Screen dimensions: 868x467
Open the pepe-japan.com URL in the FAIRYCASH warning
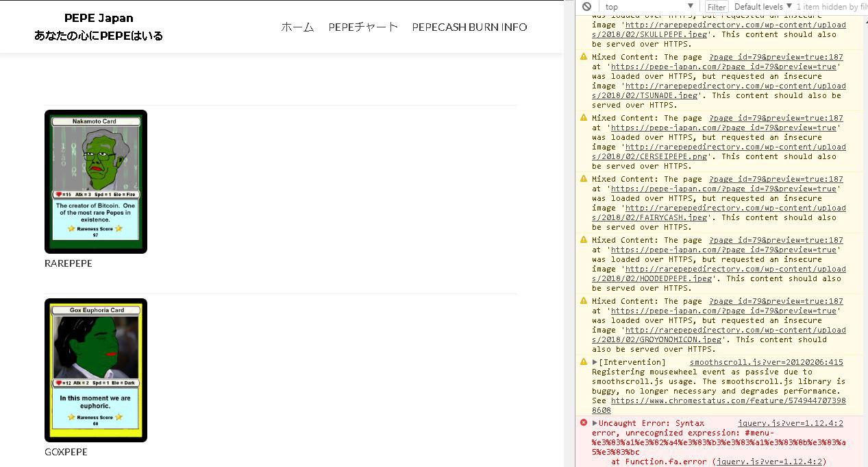coord(723,189)
